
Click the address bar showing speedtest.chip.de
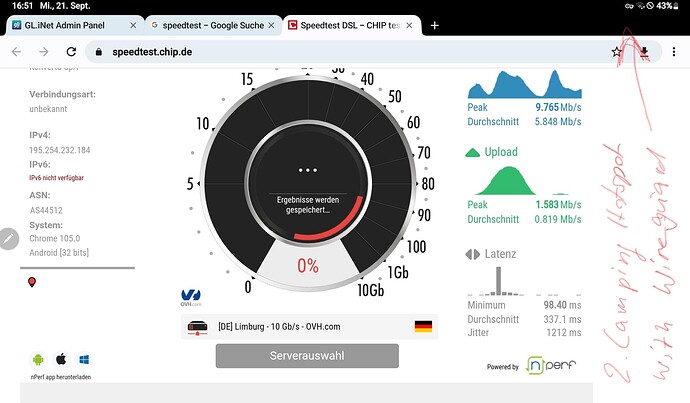tap(340, 51)
